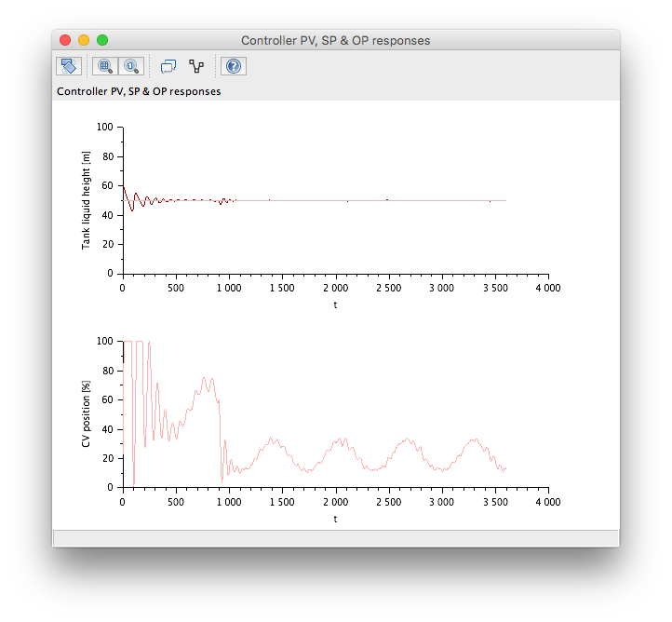
Task: Click '3 500' tick on CV position plot
Action: tap(495, 503)
